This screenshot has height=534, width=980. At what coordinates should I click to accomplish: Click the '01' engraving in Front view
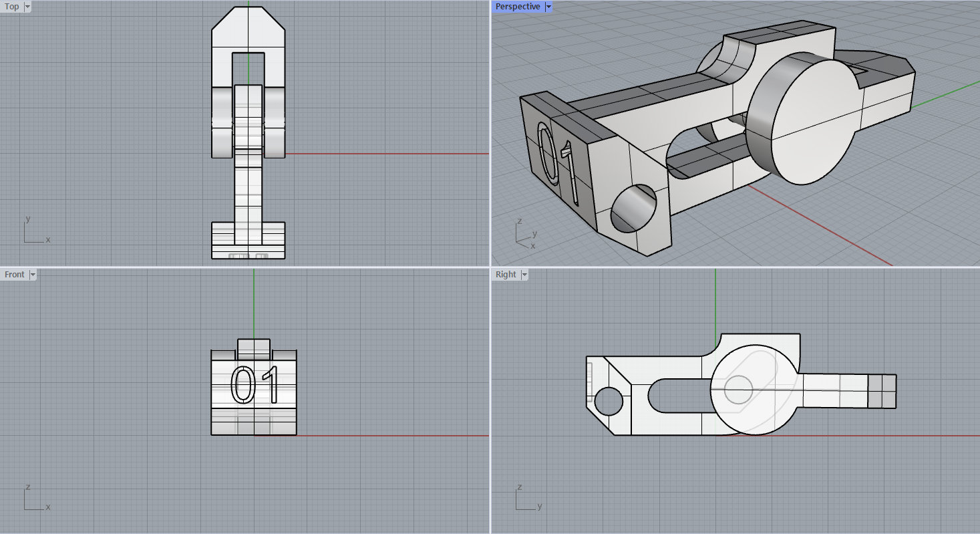(254, 385)
